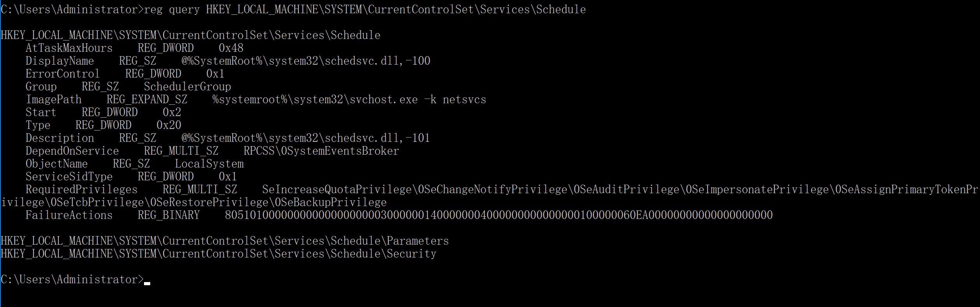Click the Schedule\Parameters subkey line

[225, 241]
